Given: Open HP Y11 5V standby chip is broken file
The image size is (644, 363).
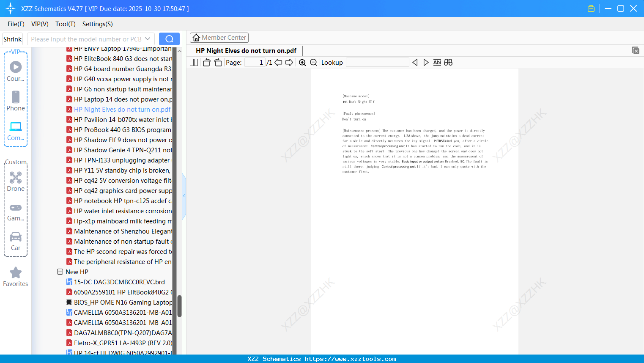Looking at the screenshot, I should click(119, 170).
